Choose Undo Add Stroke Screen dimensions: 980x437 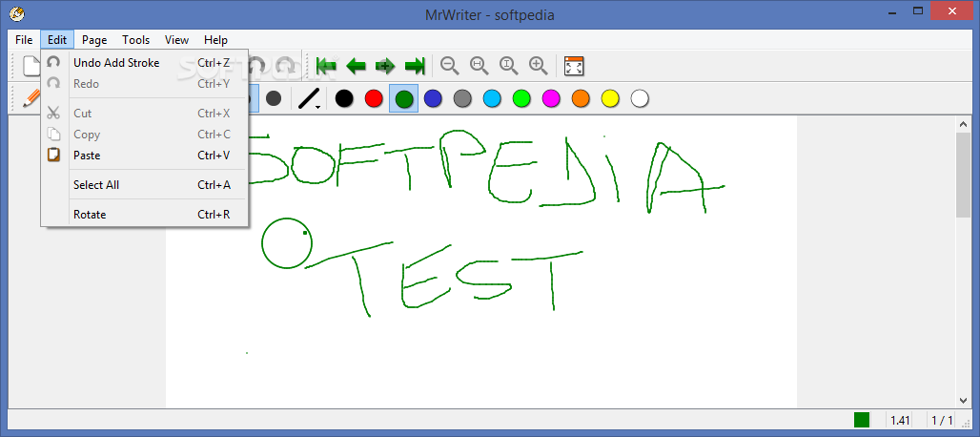[144, 63]
